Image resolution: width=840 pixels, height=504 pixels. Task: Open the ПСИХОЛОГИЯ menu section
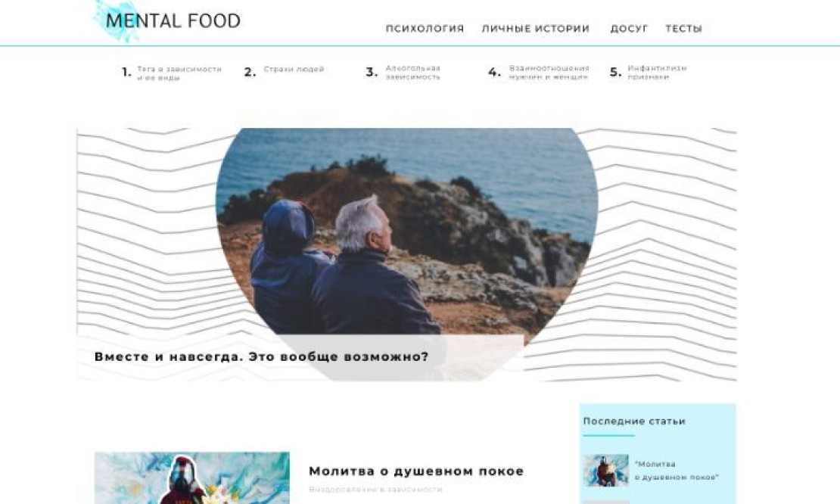(x=425, y=29)
